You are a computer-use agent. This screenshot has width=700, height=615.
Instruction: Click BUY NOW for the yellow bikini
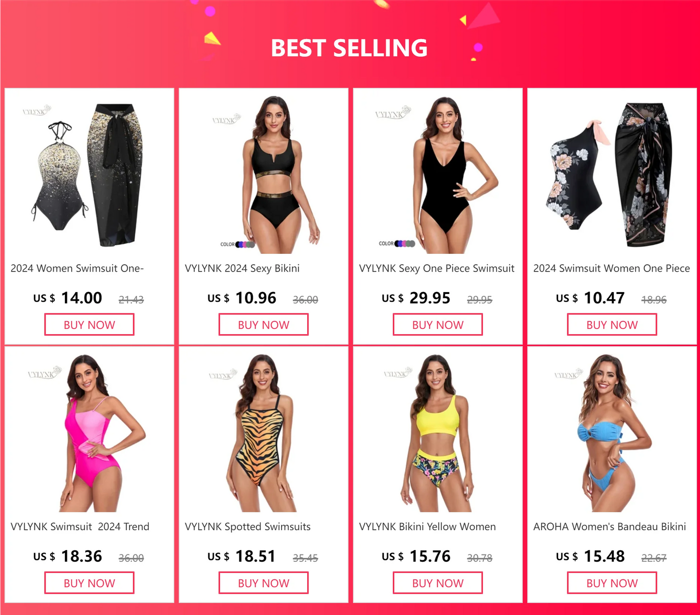coord(438,583)
